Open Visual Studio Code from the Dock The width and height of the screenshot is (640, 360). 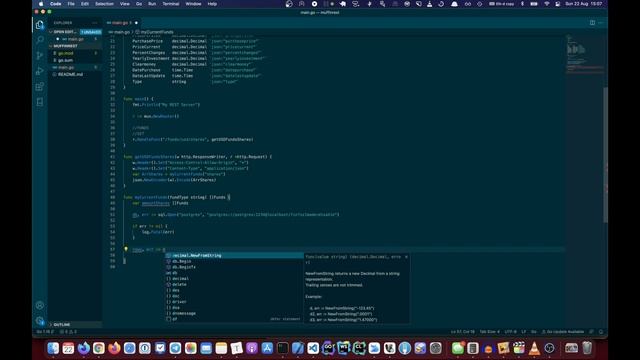[x=313, y=348]
